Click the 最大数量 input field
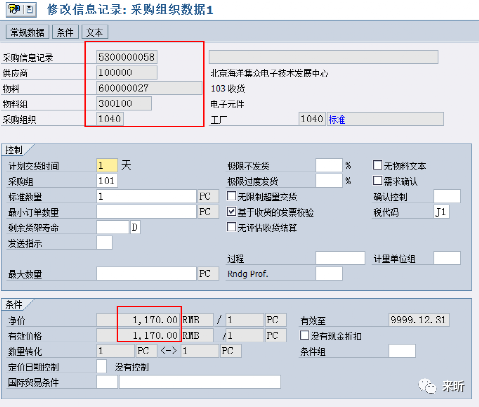The image size is (479, 407). (146, 274)
